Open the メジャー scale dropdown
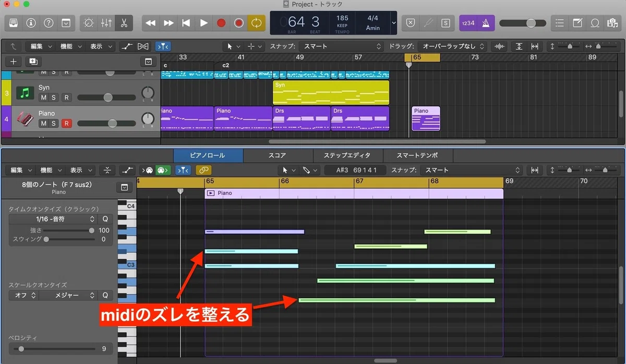Image resolution: width=626 pixels, height=364 pixels. pos(68,295)
